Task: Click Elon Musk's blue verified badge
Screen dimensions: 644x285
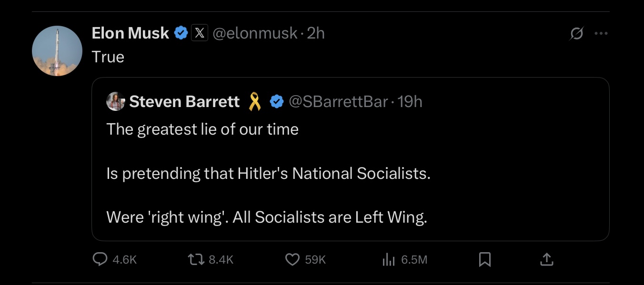Action: (x=181, y=33)
